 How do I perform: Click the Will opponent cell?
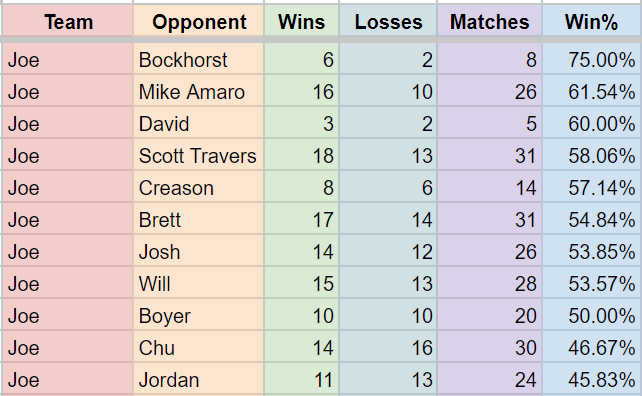click(199, 284)
